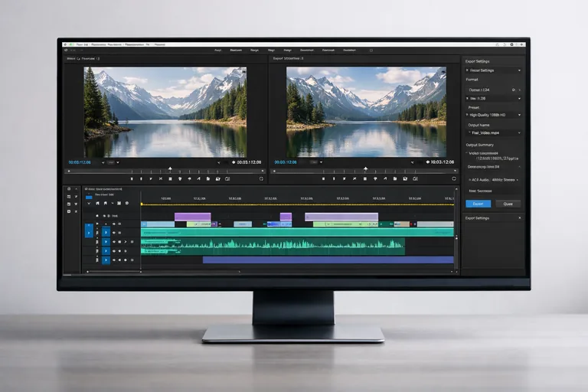Click the blue Export button
The image size is (588, 392).
[478, 204]
